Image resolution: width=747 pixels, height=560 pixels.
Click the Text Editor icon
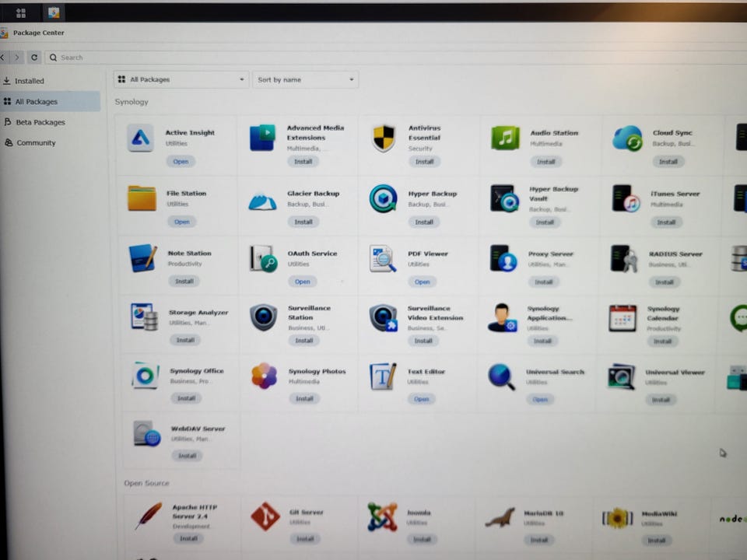point(383,376)
